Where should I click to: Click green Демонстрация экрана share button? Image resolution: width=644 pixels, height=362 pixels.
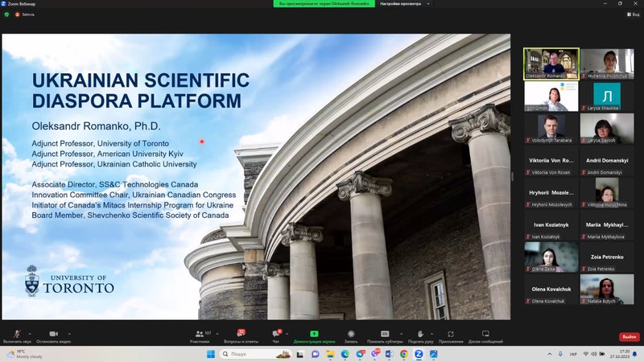[x=314, y=336]
